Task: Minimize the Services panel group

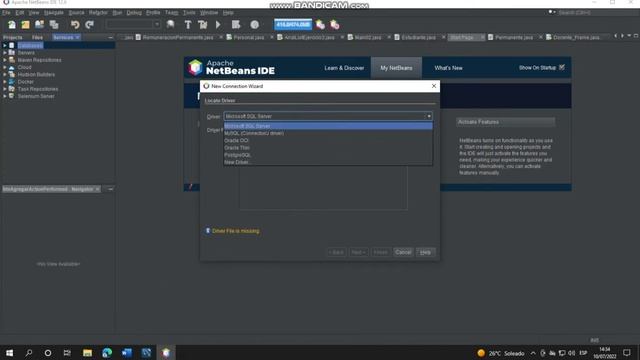Action: [110, 38]
